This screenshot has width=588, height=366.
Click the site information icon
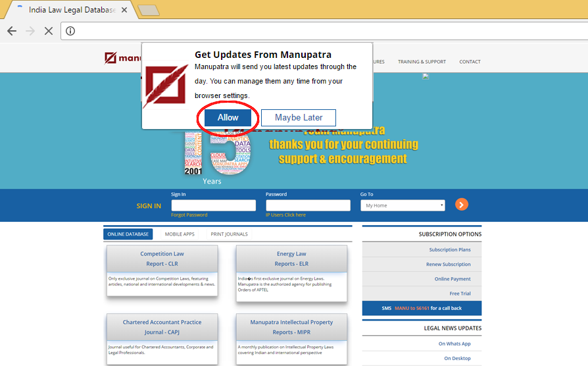(x=70, y=31)
